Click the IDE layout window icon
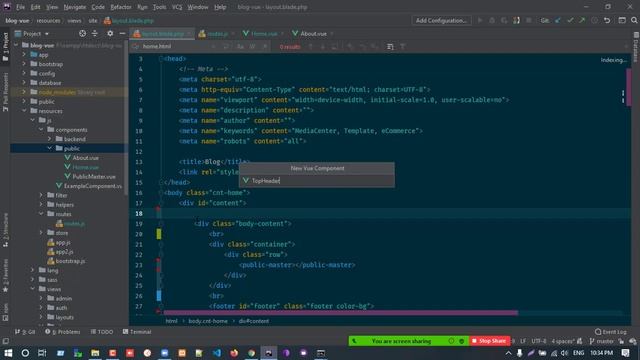 pyautogui.click(x=622, y=20)
